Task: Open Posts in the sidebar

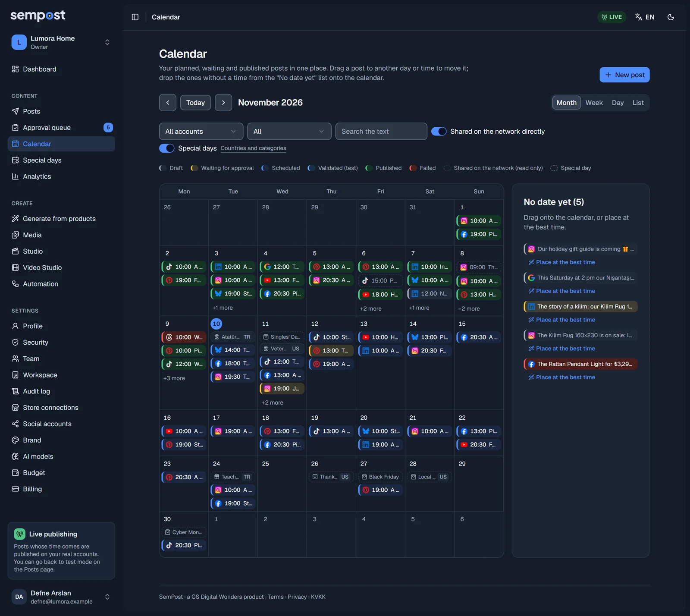Action: (x=61, y=111)
